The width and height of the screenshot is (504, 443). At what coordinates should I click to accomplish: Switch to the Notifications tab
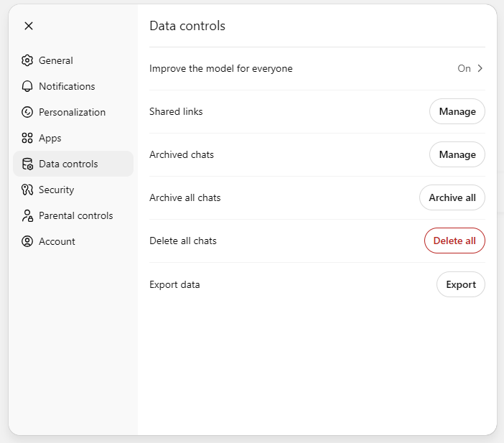click(x=73, y=86)
